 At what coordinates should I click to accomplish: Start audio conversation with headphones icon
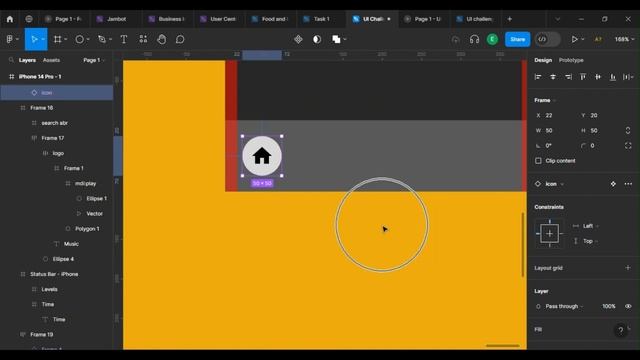[474, 39]
